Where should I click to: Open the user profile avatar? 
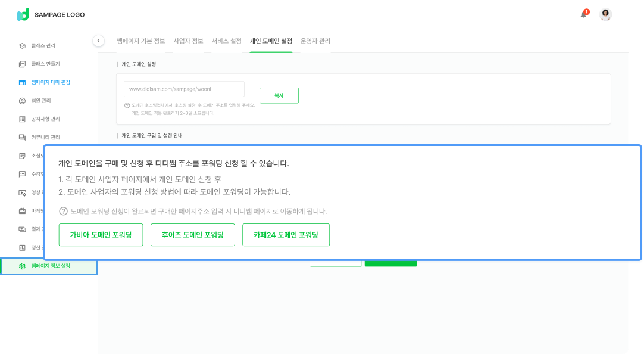click(605, 14)
